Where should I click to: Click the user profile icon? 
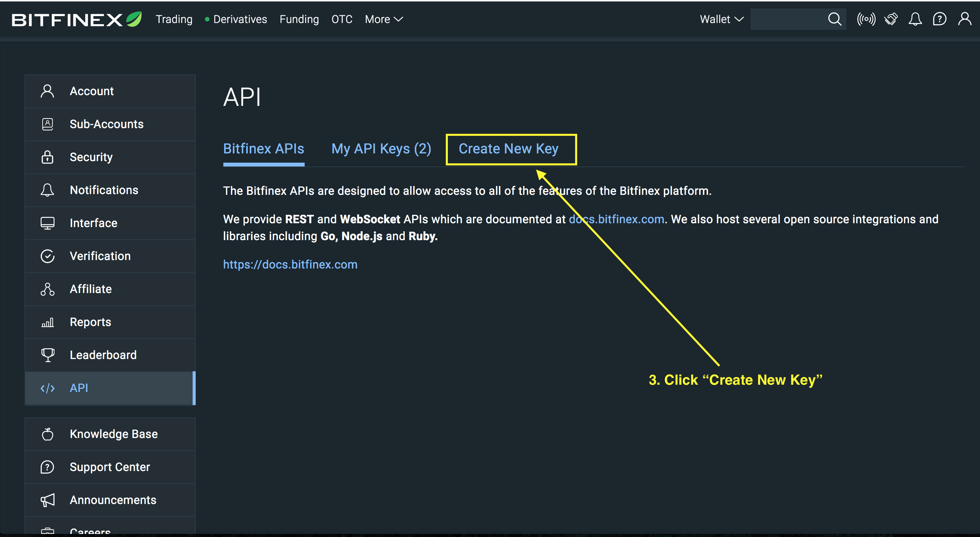[x=962, y=18]
